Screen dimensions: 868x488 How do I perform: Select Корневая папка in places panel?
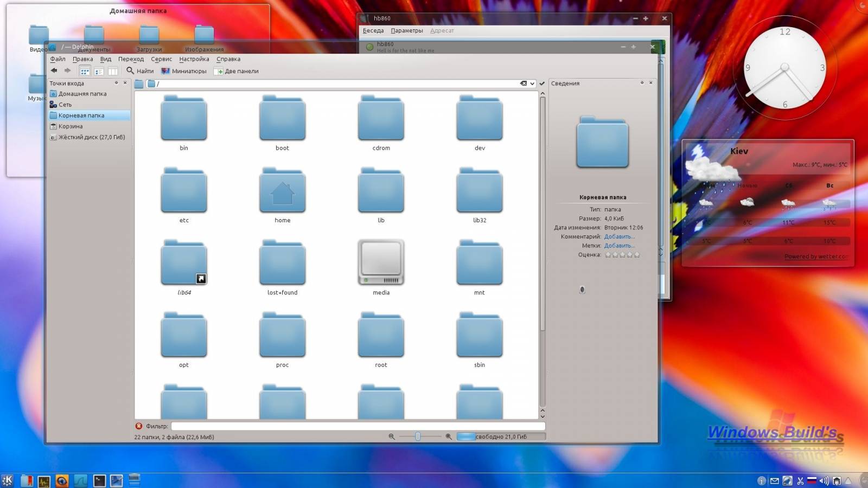click(89, 115)
